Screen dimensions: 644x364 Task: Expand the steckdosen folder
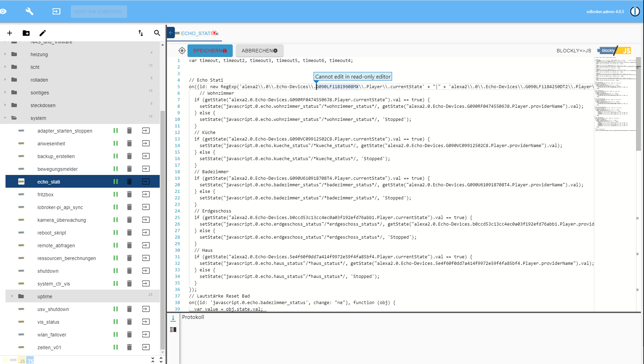[x=5, y=105]
